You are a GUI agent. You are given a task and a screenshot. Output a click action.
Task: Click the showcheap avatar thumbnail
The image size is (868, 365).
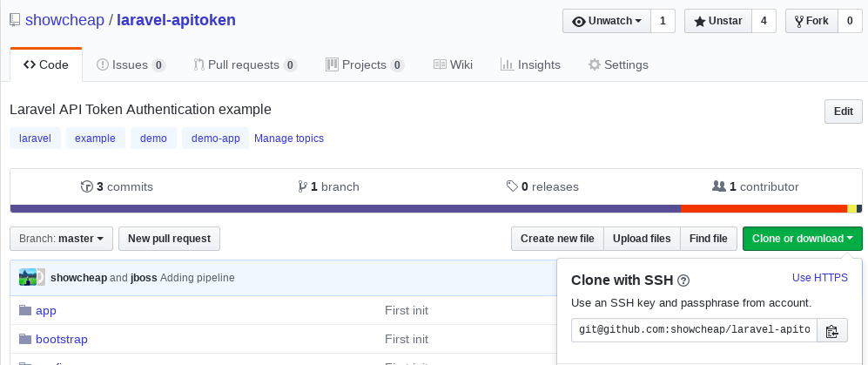[x=32, y=277]
